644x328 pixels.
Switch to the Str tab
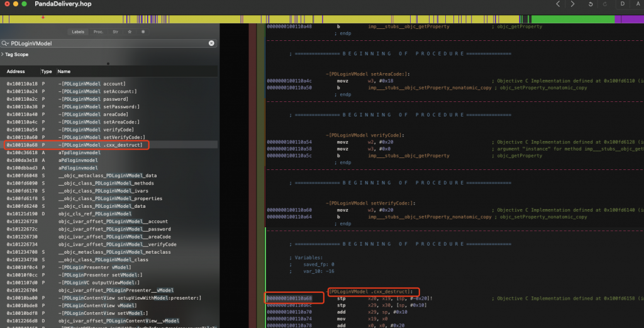pos(115,31)
